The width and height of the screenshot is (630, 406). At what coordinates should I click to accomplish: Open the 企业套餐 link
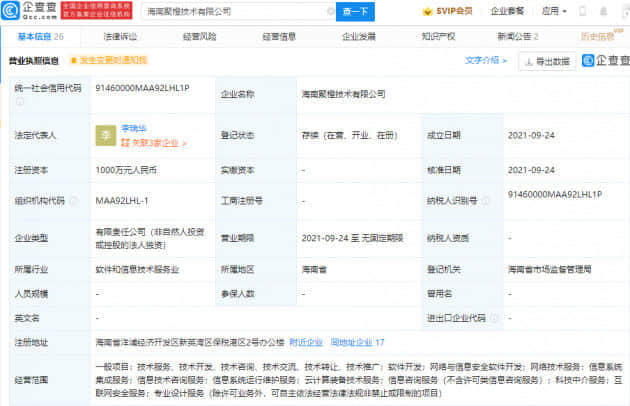coord(507,11)
